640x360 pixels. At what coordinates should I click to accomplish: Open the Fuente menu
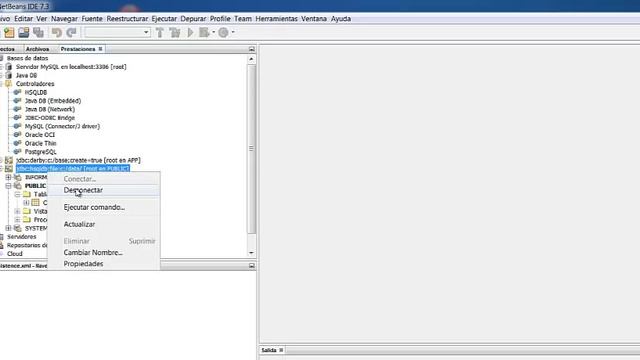point(92,19)
